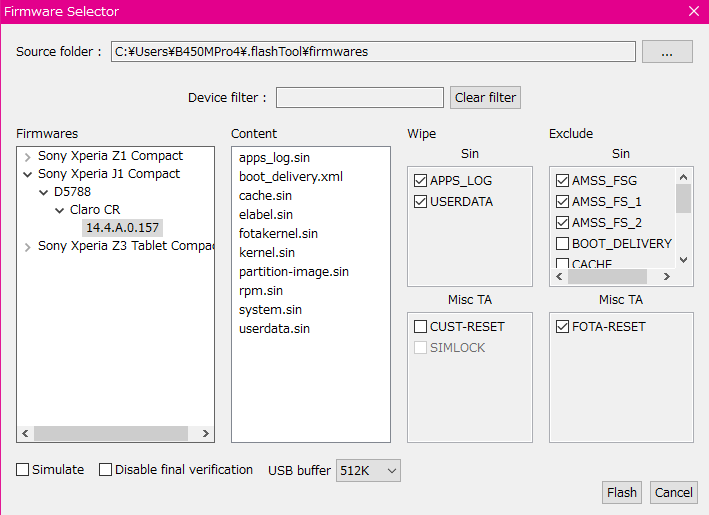Select the Claro CR tree item
The height and width of the screenshot is (515, 709).
click(x=95, y=210)
